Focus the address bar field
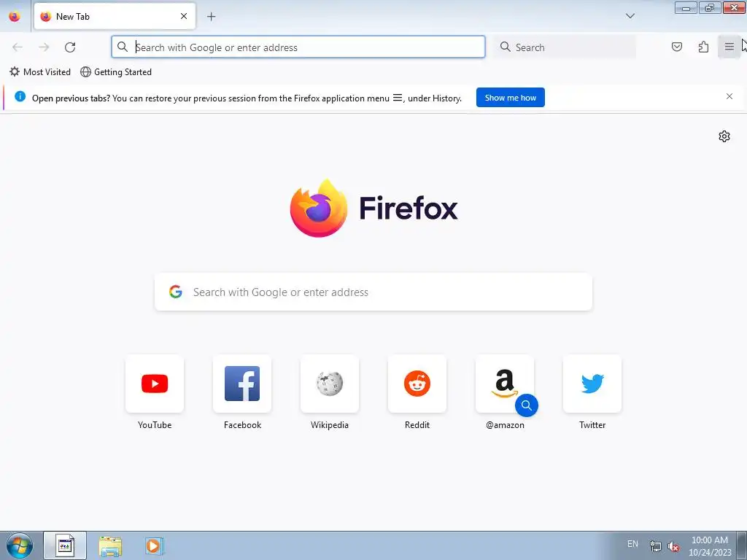Image resolution: width=747 pixels, height=560 pixels. (298, 47)
